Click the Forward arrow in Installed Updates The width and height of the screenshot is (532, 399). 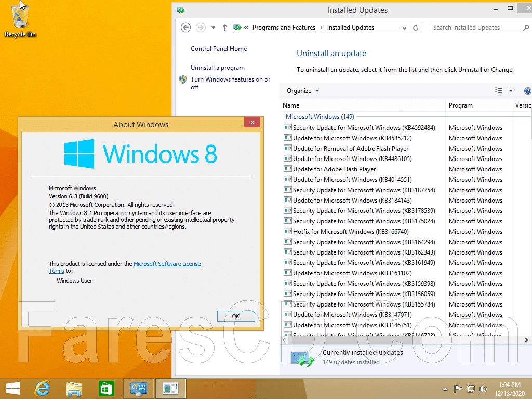pyautogui.click(x=201, y=28)
